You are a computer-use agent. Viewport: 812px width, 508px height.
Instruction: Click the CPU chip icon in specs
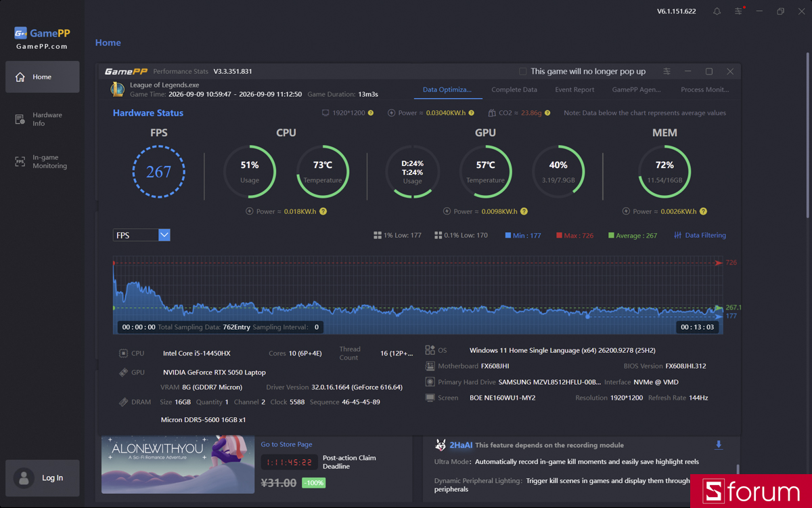pos(123,353)
